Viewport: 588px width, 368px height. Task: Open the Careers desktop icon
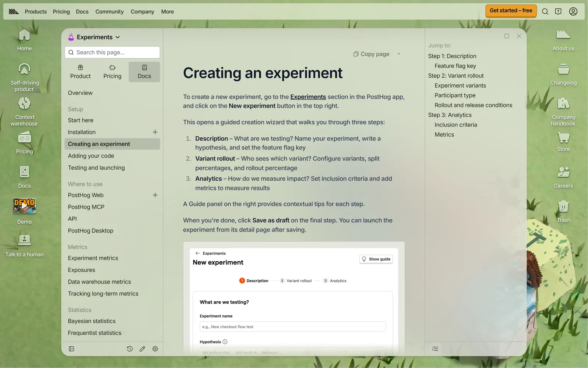(x=563, y=177)
